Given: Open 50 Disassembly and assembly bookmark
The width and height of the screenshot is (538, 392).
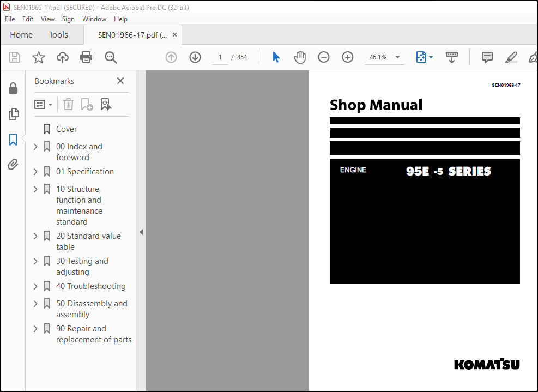Looking at the screenshot, I should 91,309.
